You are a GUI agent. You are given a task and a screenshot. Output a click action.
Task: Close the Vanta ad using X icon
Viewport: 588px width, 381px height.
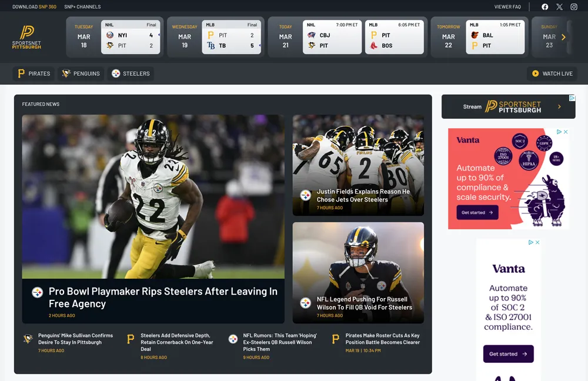tap(566, 132)
